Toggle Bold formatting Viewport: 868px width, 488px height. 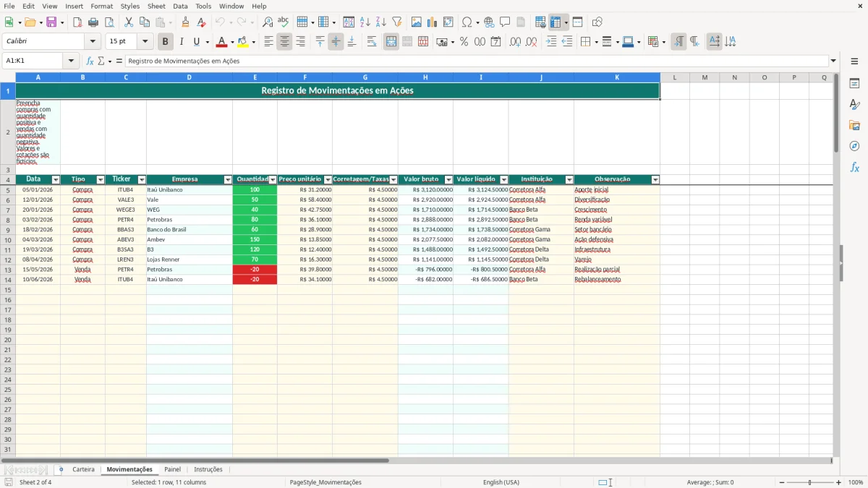click(166, 42)
